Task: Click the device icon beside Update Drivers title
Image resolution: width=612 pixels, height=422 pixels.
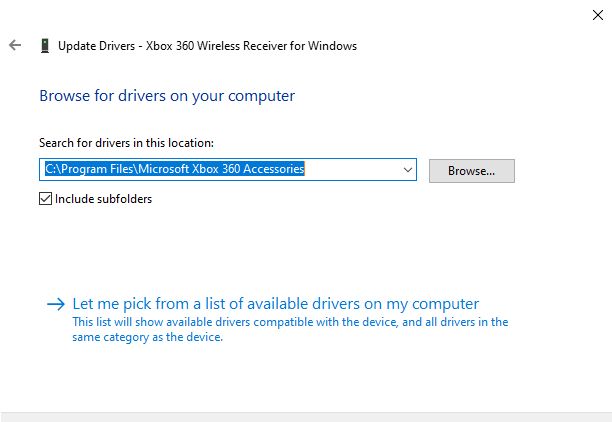Action: (45, 45)
